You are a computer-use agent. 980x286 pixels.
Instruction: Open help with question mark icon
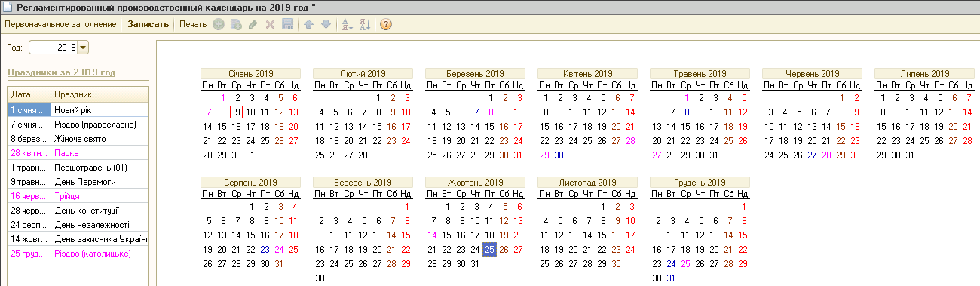(x=386, y=24)
